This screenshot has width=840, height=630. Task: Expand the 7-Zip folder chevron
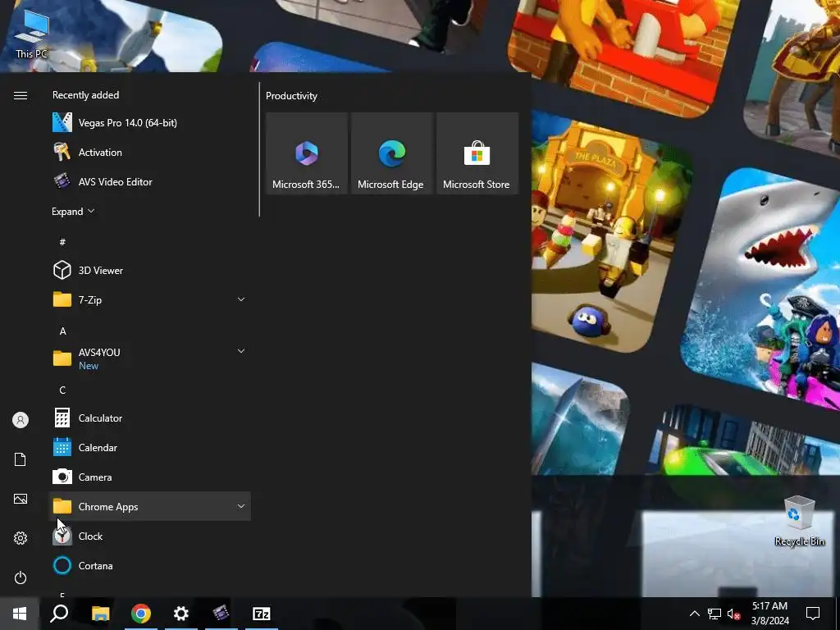(x=241, y=299)
